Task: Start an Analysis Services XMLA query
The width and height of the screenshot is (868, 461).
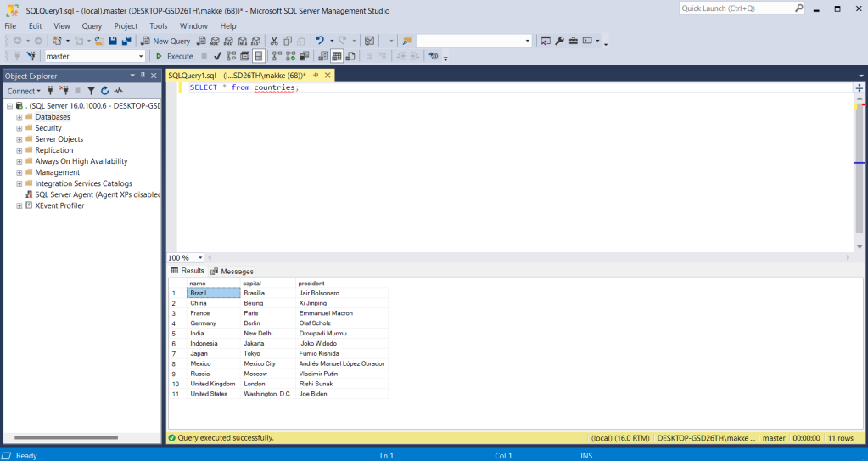Action: pos(242,41)
